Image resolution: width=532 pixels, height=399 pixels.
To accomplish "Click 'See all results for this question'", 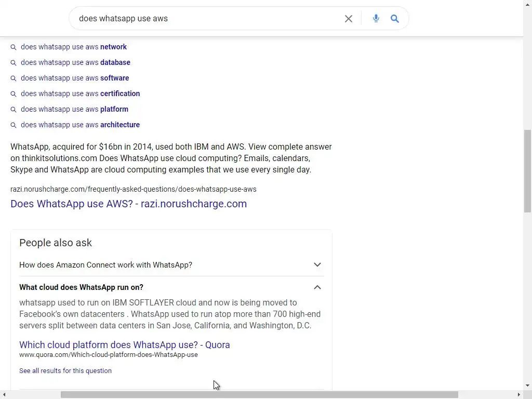I will [65, 371].
